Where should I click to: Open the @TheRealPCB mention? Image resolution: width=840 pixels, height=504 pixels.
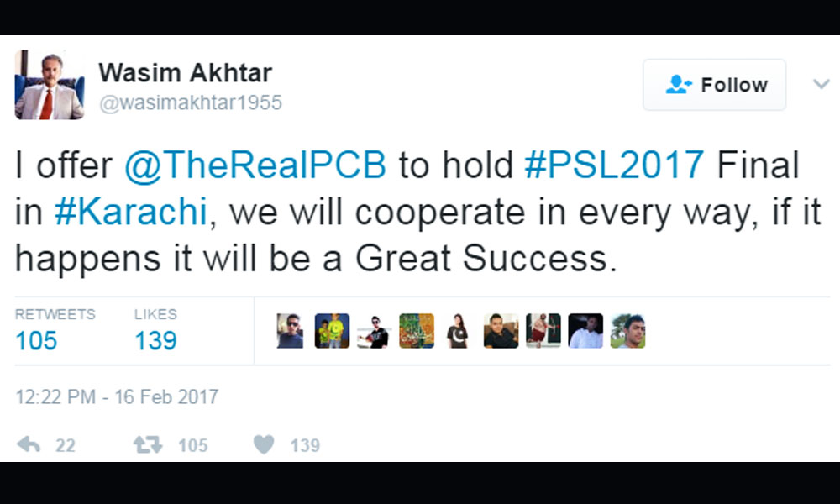coord(255,165)
